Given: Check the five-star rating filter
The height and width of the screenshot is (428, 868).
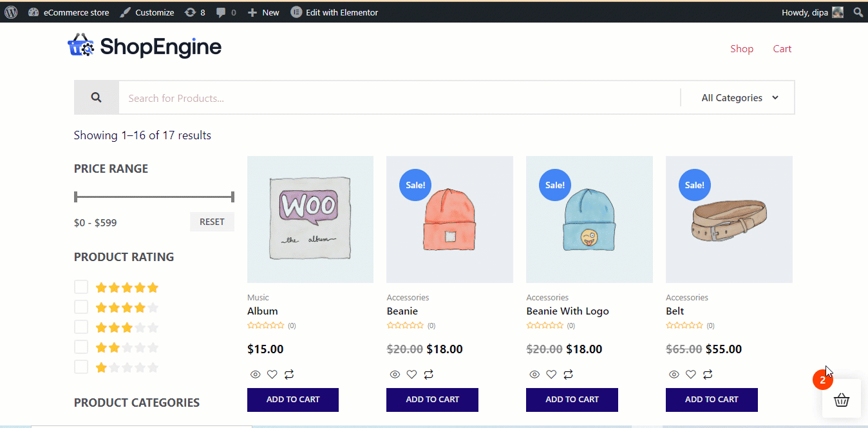Looking at the screenshot, I should (81, 287).
